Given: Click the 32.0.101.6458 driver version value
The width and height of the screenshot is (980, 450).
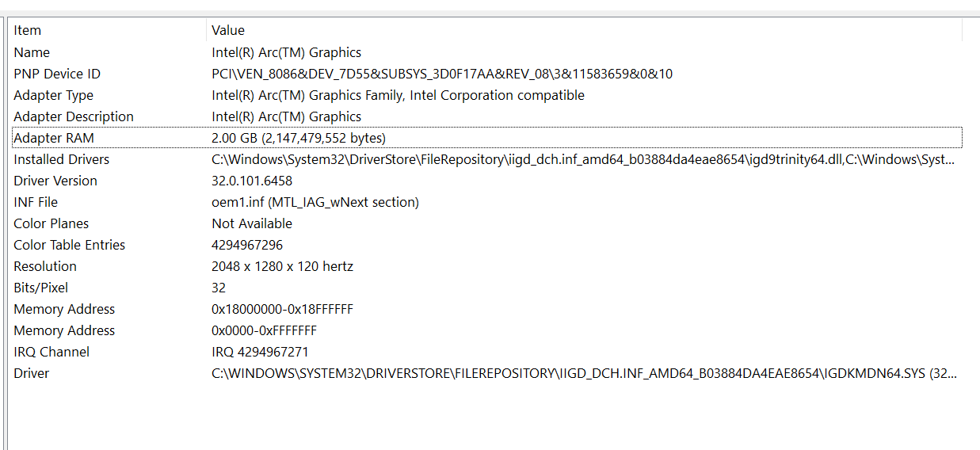Looking at the screenshot, I should (252, 181).
